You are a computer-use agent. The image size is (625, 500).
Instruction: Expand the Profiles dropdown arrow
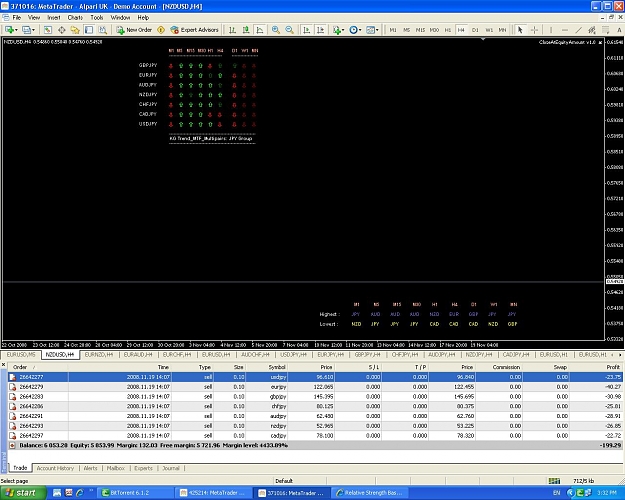(33, 30)
